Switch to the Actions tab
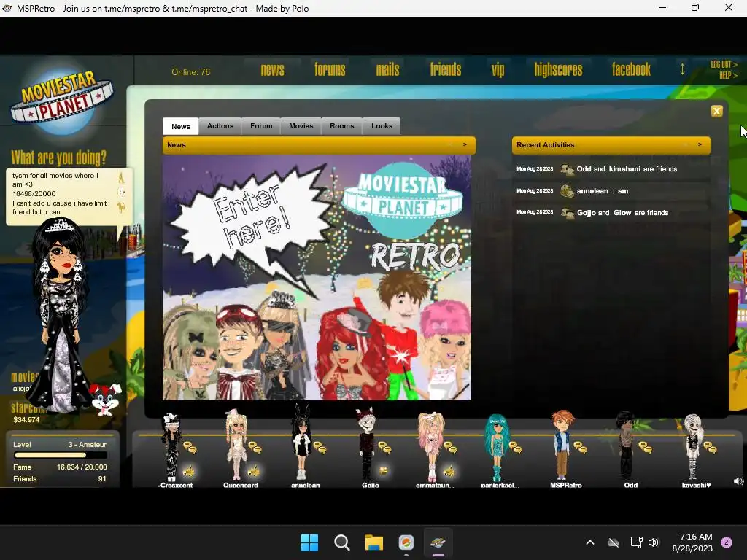Viewport: 747px width, 560px height. pyautogui.click(x=220, y=125)
